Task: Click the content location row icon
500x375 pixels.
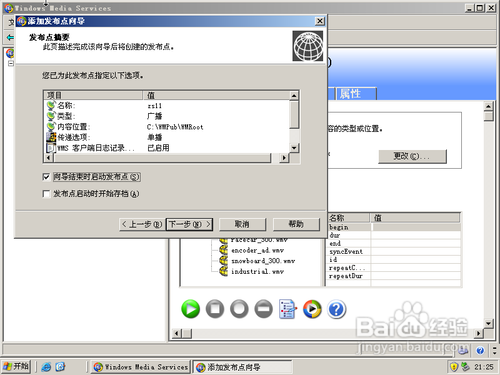Action: (51, 127)
